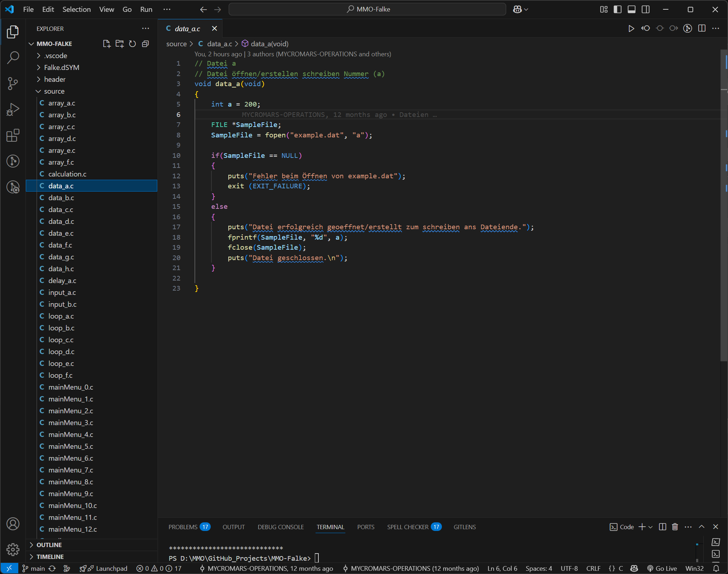Toggle the secondary side bar
The image size is (728, 574).
click(645, 9)
